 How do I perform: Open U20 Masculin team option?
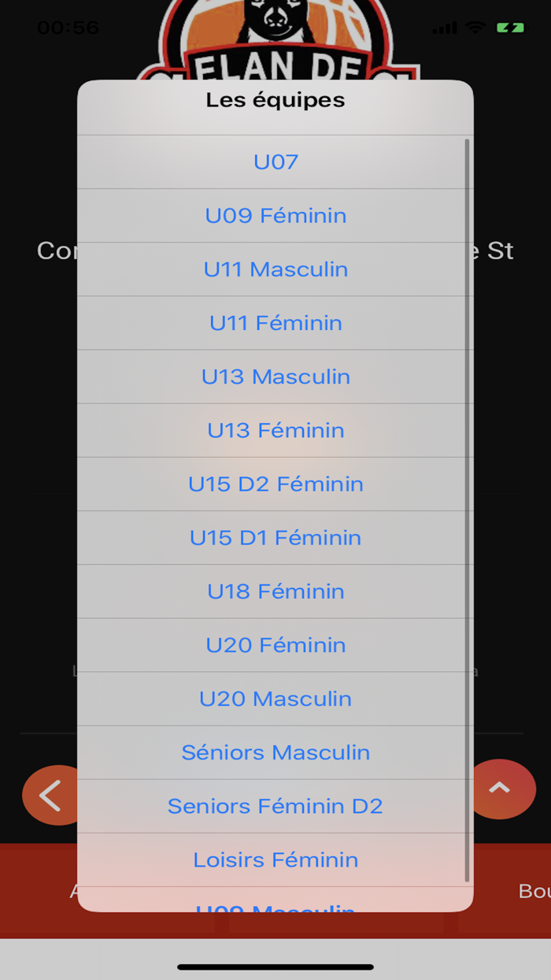pos(275,699)
